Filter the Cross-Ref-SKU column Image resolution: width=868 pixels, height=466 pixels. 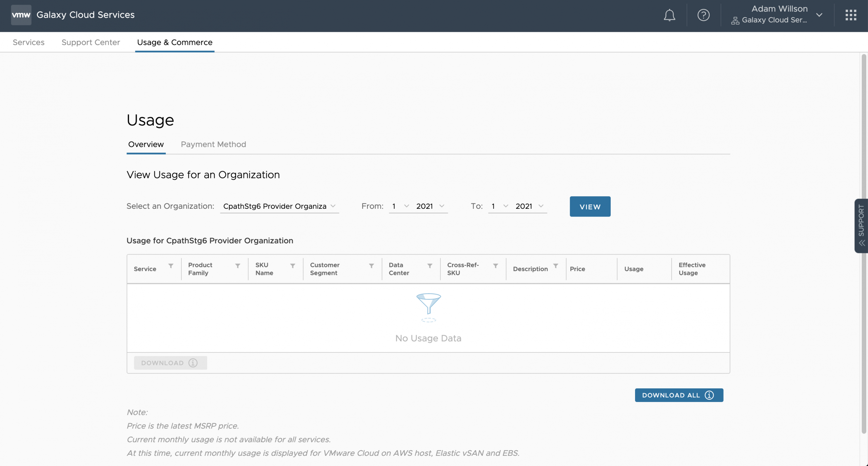pos(495,266)
